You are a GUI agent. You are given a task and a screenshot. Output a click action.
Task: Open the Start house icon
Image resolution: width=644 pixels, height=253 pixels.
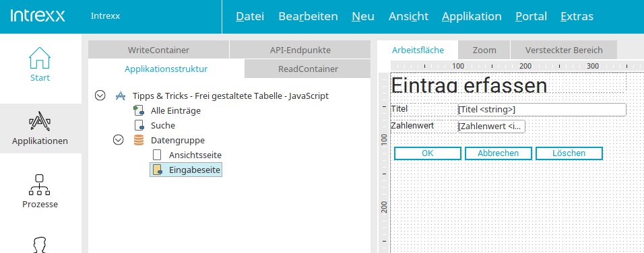[x=40, y=59]
